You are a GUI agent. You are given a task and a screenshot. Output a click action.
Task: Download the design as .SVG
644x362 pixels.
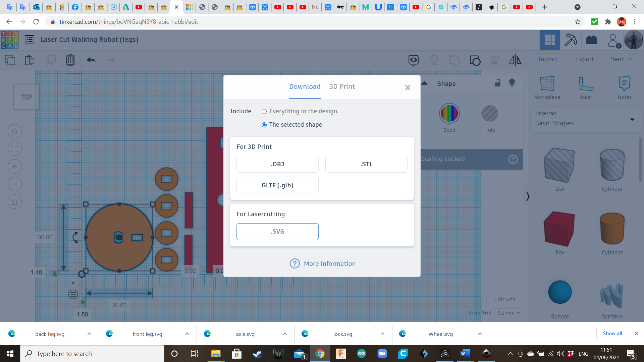(277, 232)
